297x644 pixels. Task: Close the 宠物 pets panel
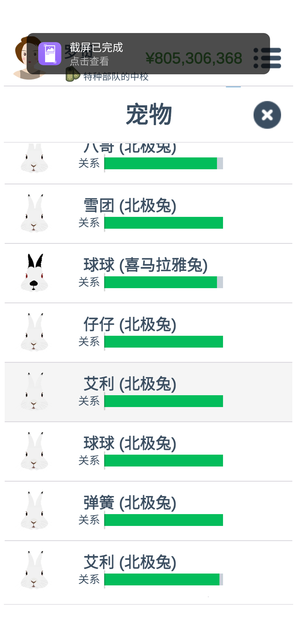click(x=267, y=115)
